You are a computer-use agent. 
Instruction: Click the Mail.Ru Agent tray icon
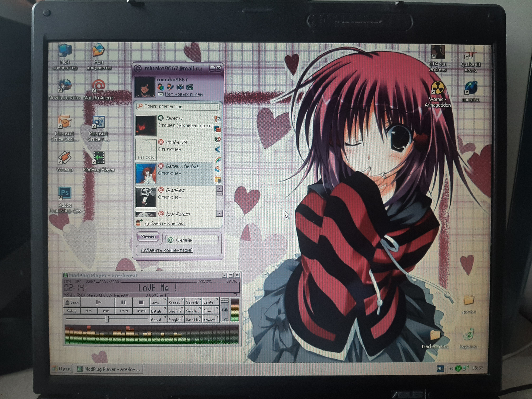point(458,368)
